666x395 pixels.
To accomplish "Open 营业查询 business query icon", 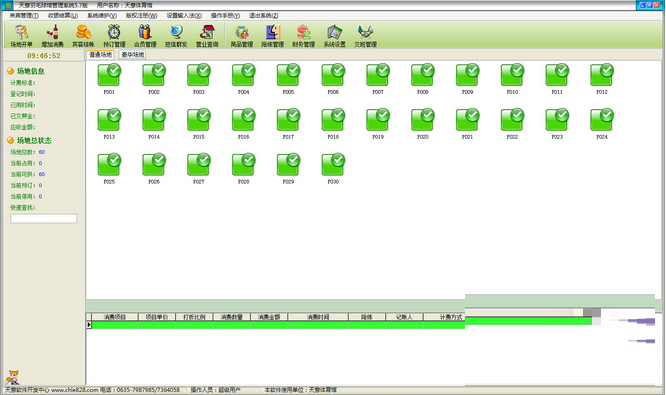I will pos(207,36).
